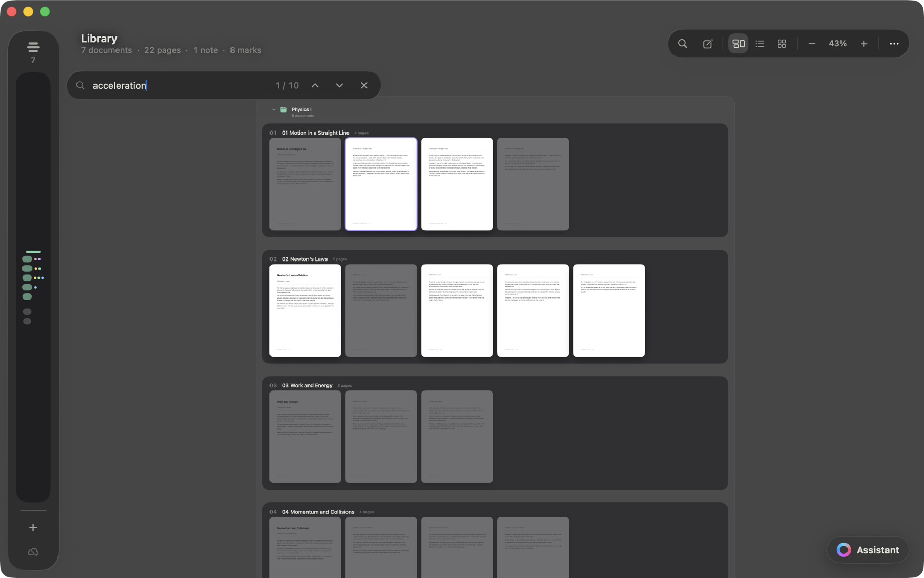The height and width of the screenshot is (578, 924).
Task: Click the "5 documents" label under Physics I
Action: coord(303,116)
